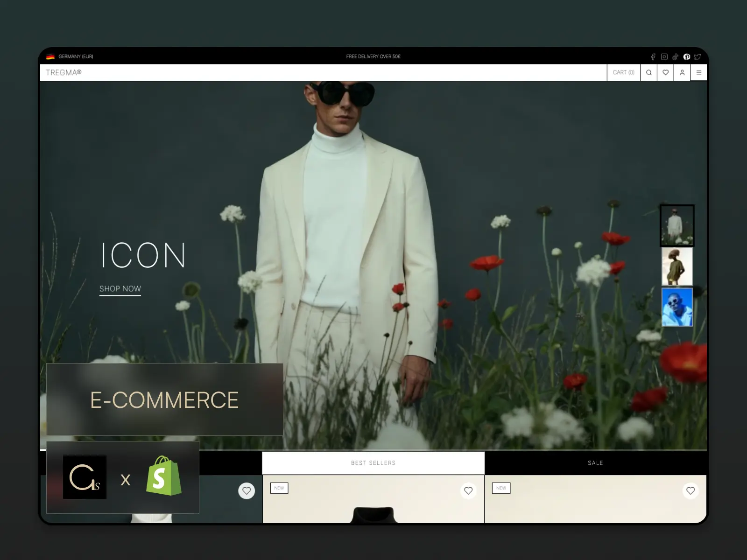Toggle wishlist heart on middle product card
This screenshot has width=747, height=560.
click(x=468, y=490)
